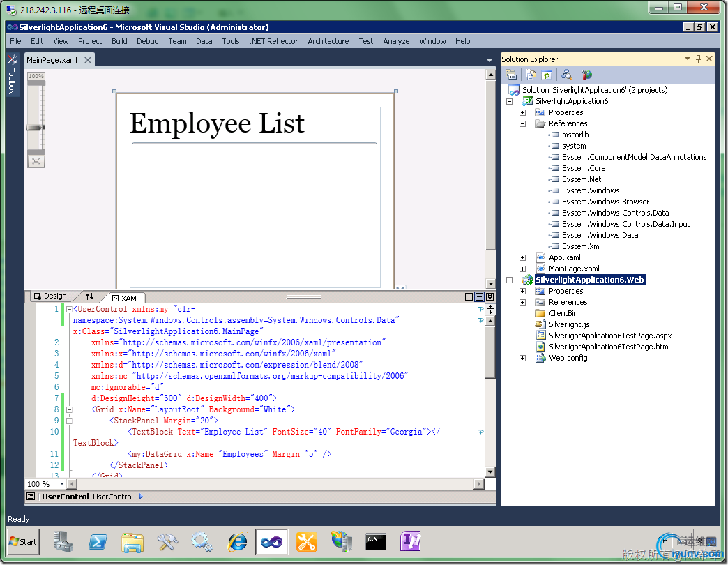Open the code editor 100 % zoom dropdown
728x565 pixels.
click(61, 484)
